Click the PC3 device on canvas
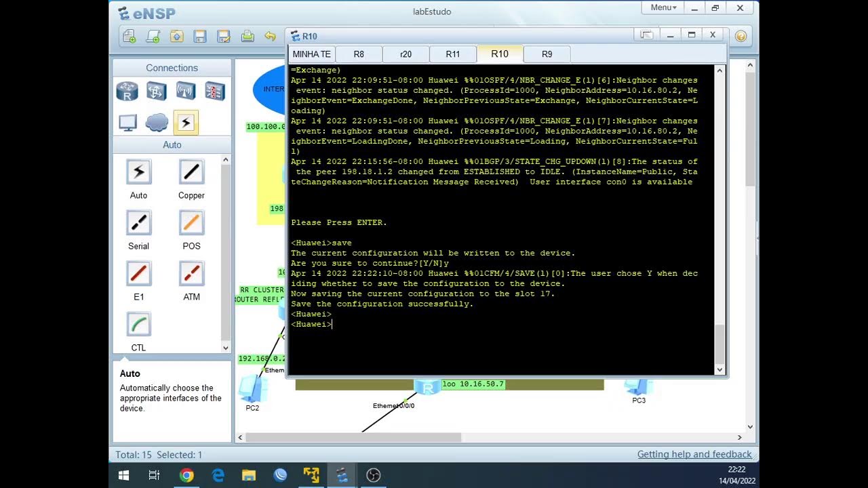 pyautogui.click(x=638, y=389)
